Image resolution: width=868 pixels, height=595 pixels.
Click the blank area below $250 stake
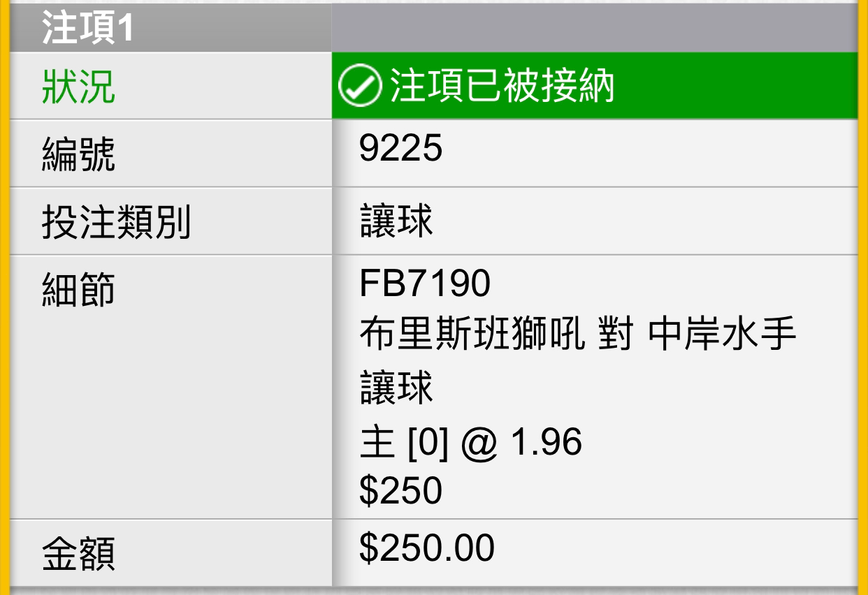[x=595, y=513]
